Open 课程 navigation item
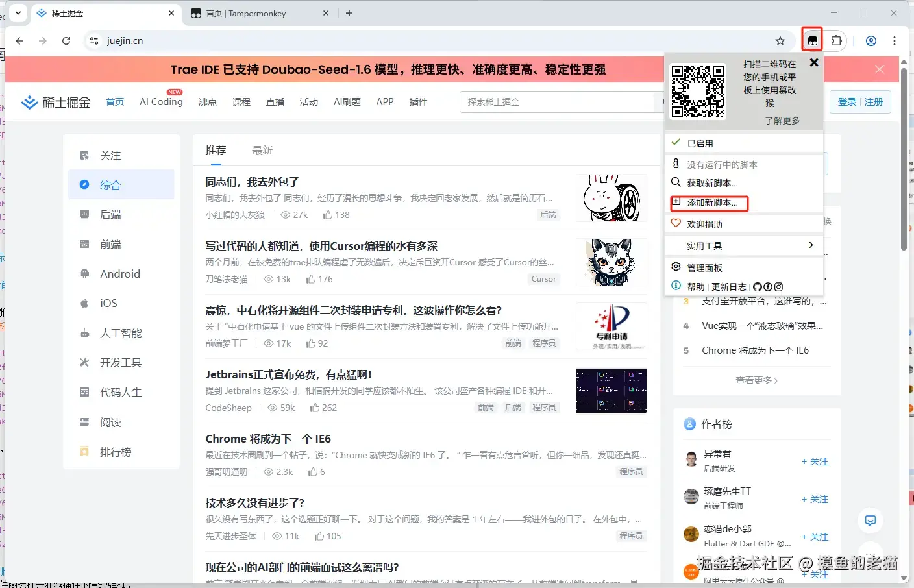The width and height of the screenshot is (914, 588). tap(241, 102)
